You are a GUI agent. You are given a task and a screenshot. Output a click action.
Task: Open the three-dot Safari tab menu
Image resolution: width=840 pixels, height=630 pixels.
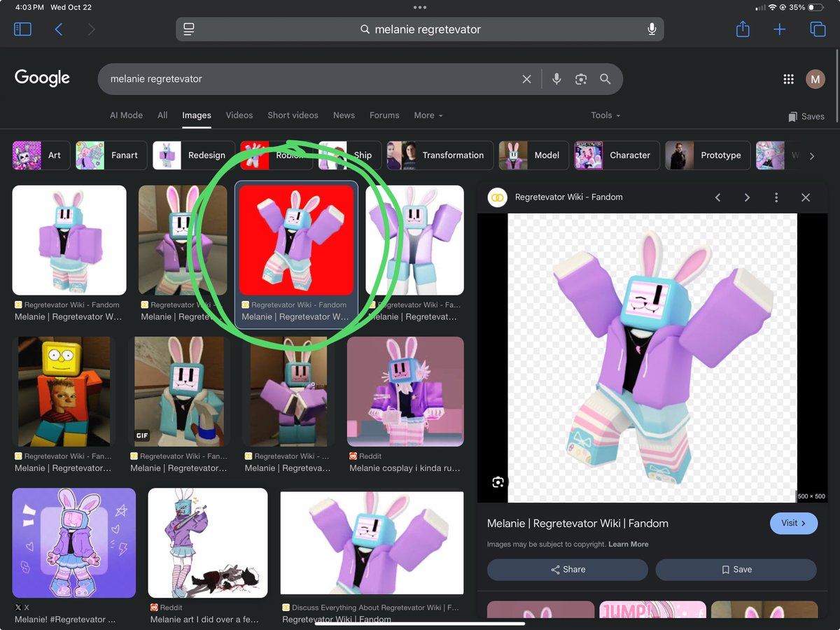420,7
